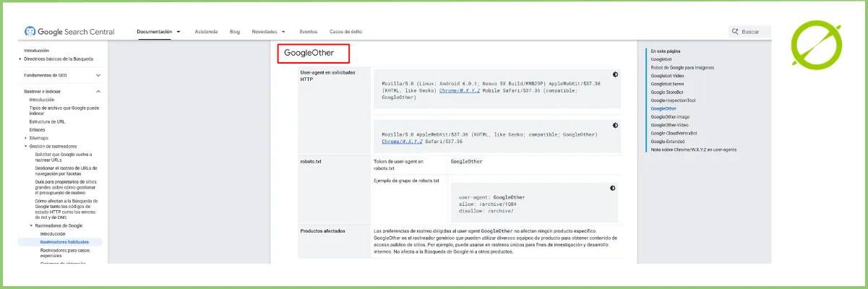This screenshot has width=868, height=289.
Task: Jump to Googlebot News in page contents
Action: coord(667,84)
